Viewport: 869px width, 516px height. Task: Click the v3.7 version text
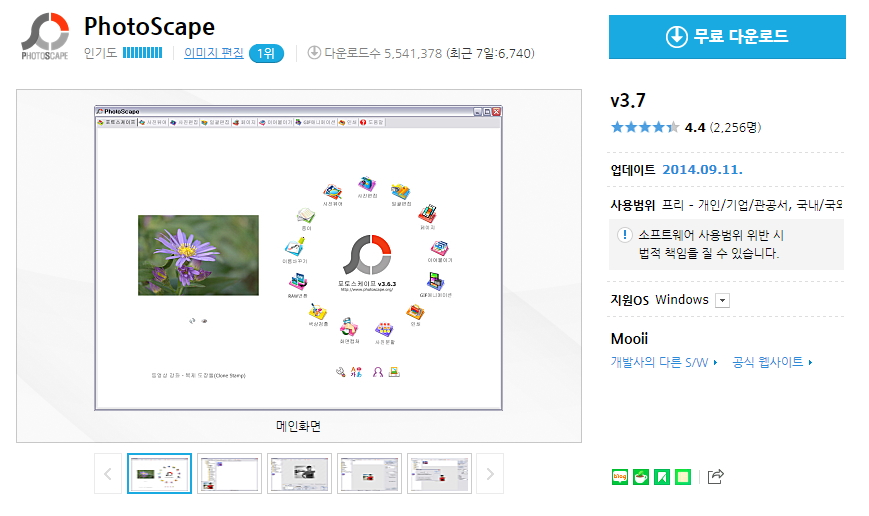click(628, 100)
